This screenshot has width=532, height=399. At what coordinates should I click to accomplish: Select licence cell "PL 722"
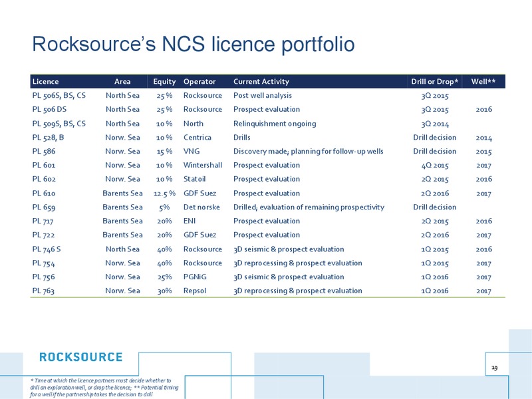coord(43,235)
